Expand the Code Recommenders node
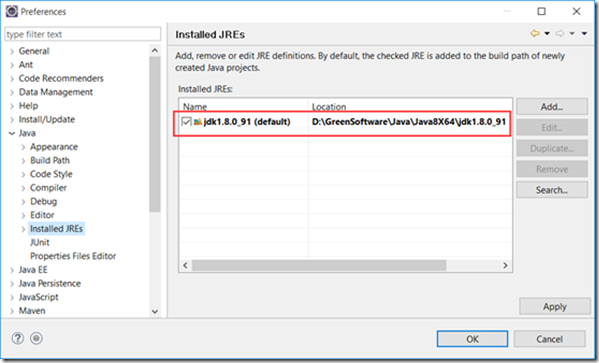This screenshot has height=363, width=599. [x=12, y=79]
